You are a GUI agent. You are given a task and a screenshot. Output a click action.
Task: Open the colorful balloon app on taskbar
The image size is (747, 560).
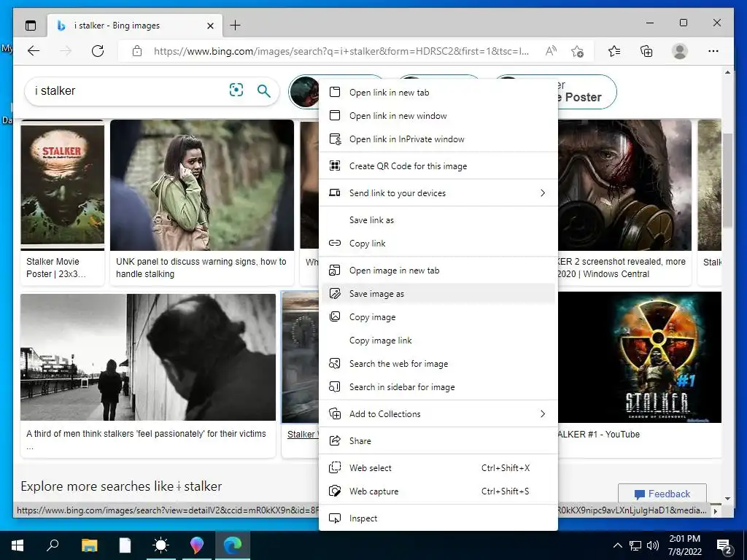click(196, 545)
